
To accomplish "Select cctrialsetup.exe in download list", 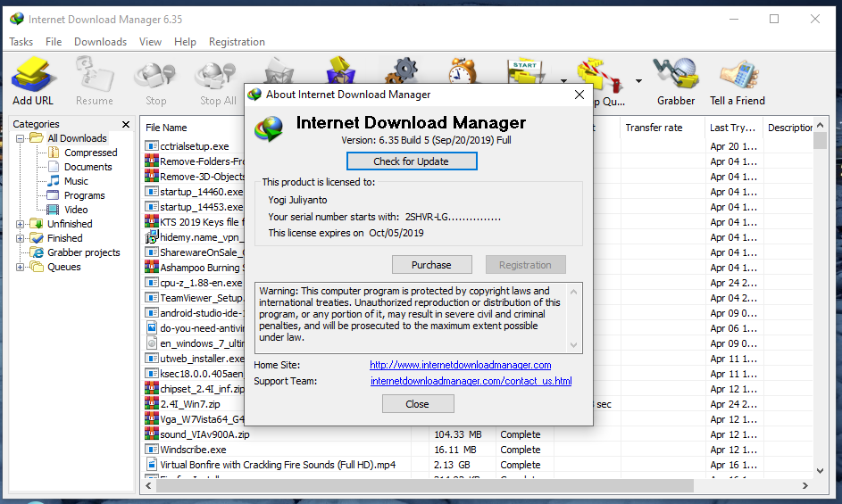I will click(195, 146).
